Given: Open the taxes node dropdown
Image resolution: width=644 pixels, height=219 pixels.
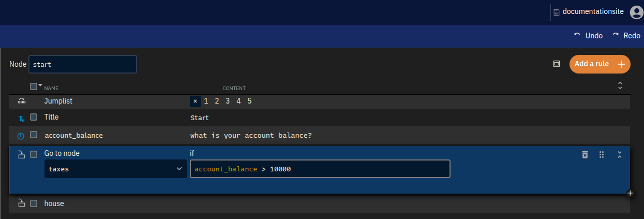Looking at the screenshot, I should (116, 169).
